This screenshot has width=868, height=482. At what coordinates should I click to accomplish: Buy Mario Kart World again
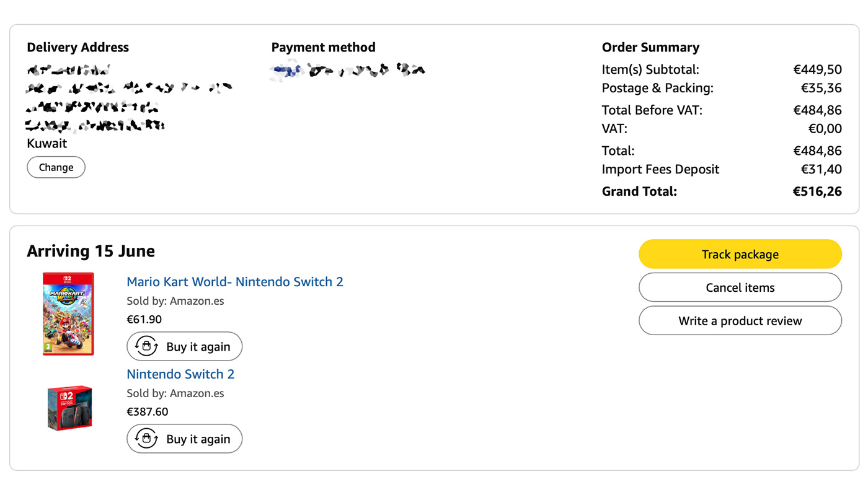pos(184,347)
